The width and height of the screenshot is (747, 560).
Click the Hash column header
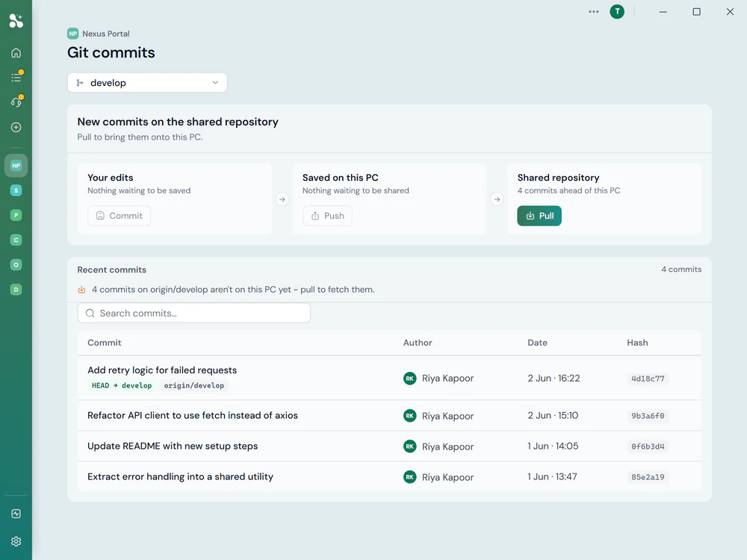(637, 343)
